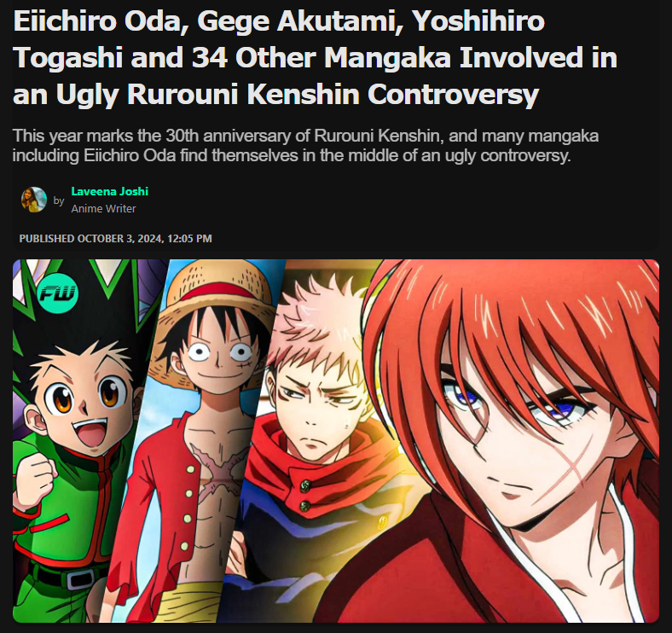Click the Anime Writer label
This screenshot has width=672, height=633.
[x=103, y=209]
